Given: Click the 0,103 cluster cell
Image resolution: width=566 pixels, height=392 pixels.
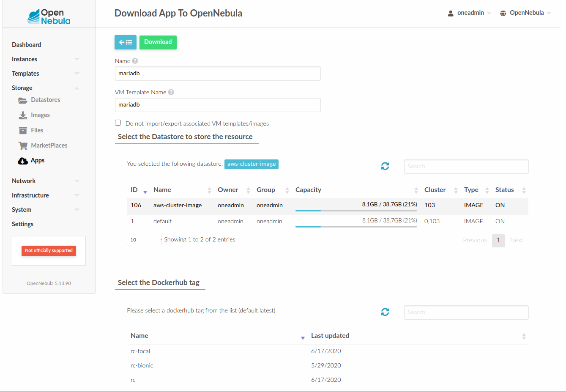Looking at the screenshot, I should click(432, 221).
